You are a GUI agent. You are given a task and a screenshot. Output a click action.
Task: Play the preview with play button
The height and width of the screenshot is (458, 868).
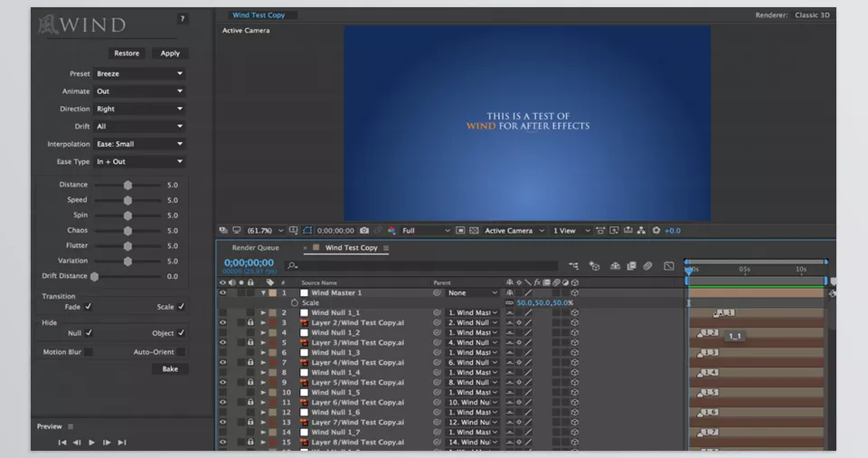[x=92, y=443]
